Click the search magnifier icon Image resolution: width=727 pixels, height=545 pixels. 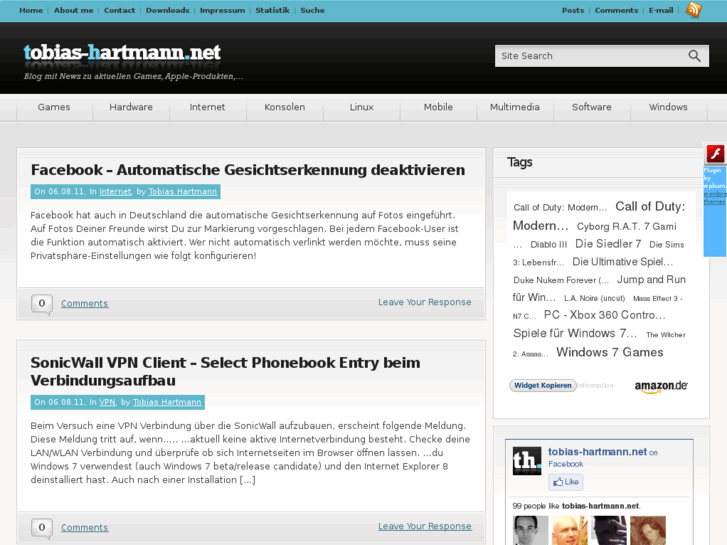click(x=694, y=56)
